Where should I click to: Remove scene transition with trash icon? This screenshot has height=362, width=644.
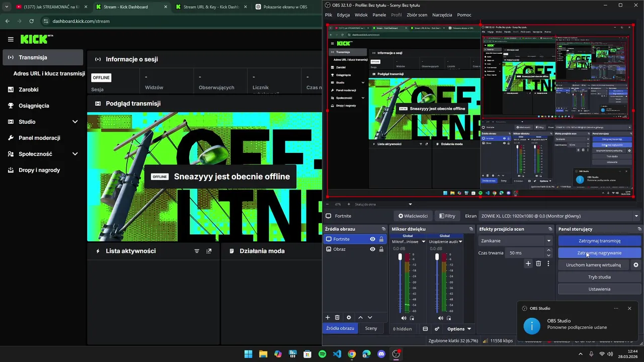tap(538, 263)
